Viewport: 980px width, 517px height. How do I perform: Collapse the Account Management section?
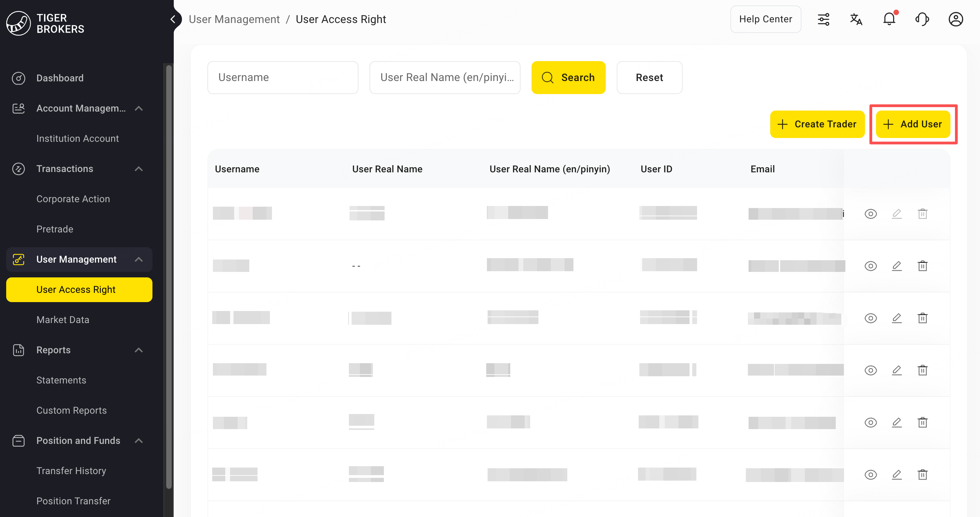(139, 108)
